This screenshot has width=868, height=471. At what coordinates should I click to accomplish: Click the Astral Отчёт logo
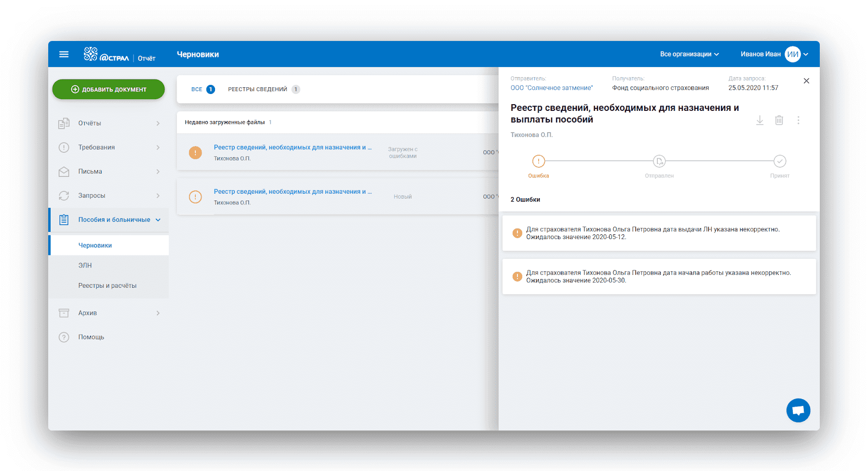120,54
